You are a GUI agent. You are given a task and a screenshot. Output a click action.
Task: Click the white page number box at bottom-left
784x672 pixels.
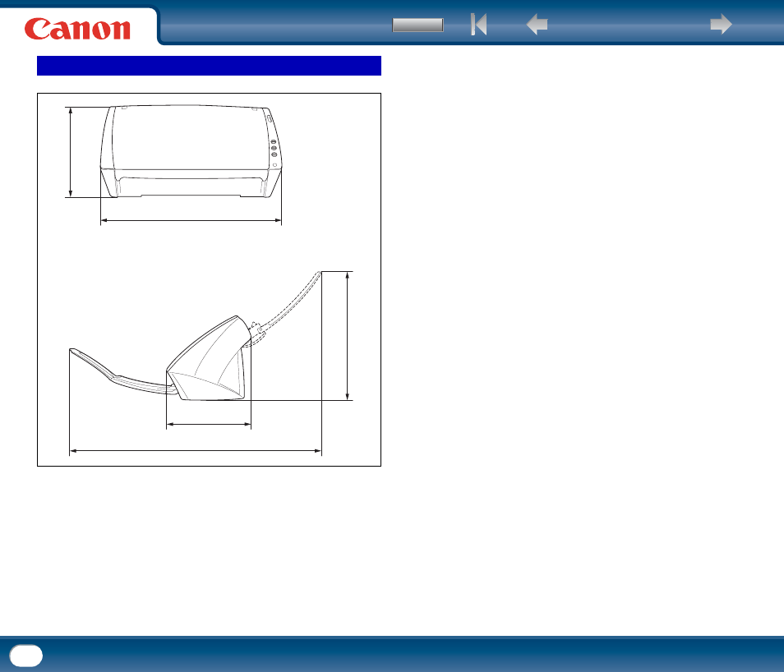click(26, 656)
